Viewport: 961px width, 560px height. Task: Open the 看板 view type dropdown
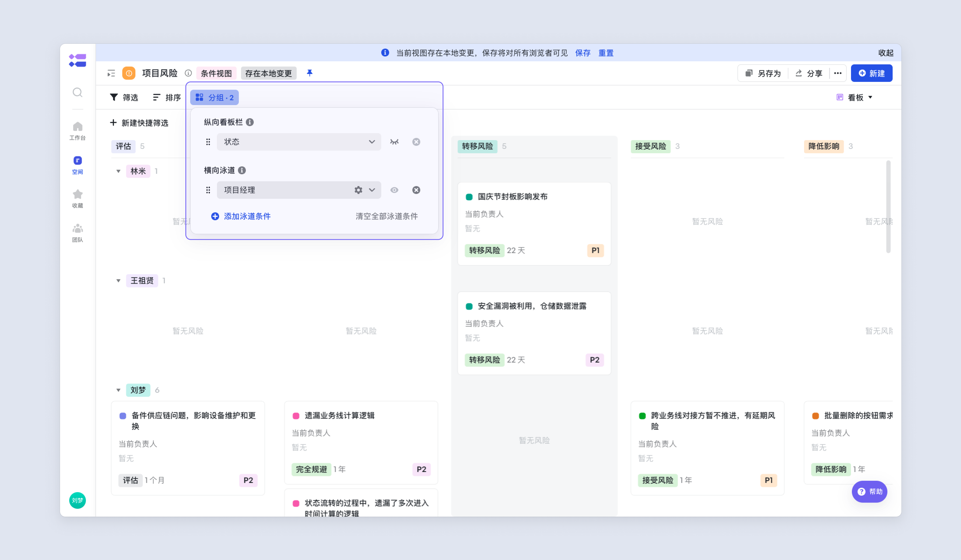pyautogui.click(x=854, y=97)
